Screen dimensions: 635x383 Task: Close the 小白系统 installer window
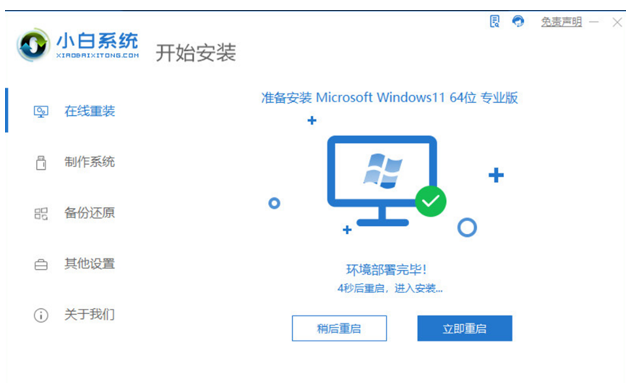[x=617, y=22]
